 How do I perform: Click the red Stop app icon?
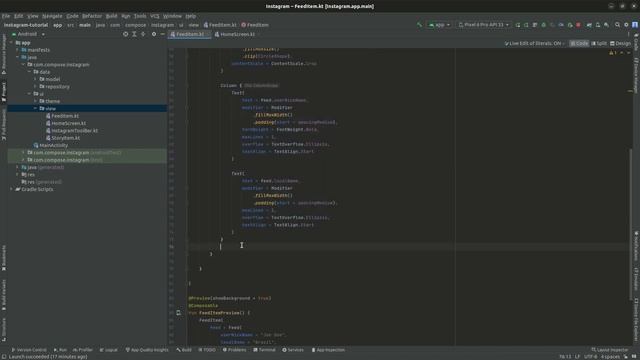(578, 25)
